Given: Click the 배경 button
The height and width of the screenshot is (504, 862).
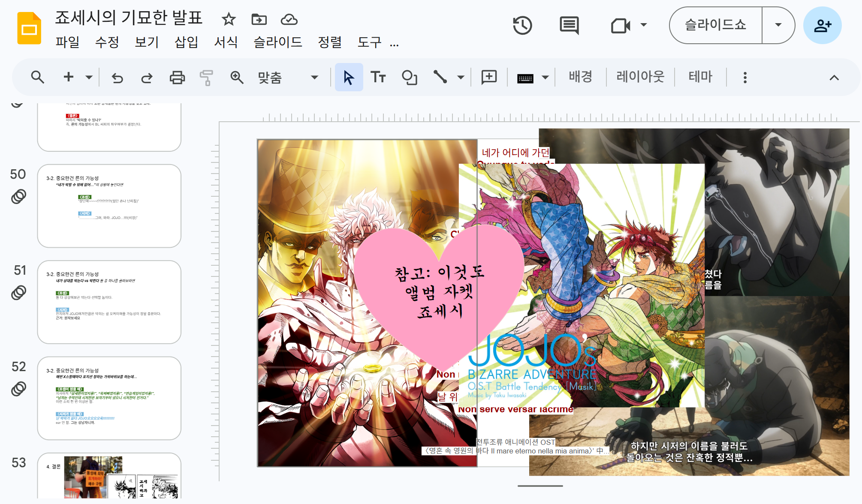Looking at the screenshot, I should pos(580,77).
